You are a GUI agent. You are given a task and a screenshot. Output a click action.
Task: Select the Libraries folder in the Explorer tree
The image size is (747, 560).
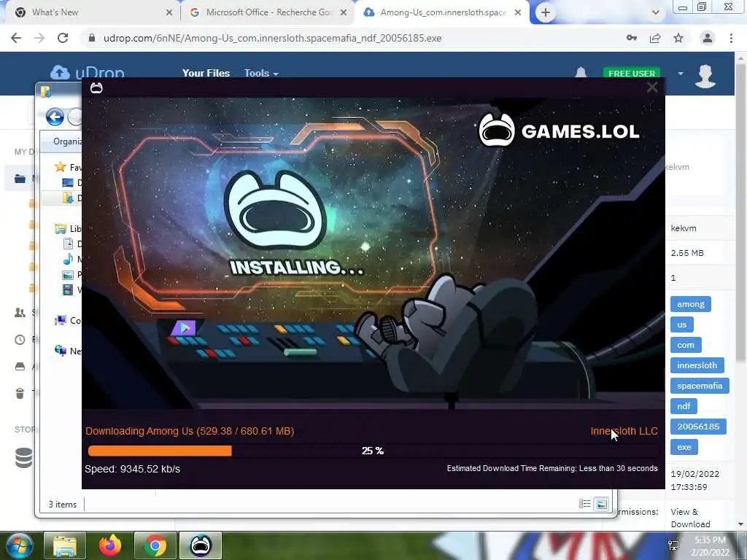tap(67, 228)
